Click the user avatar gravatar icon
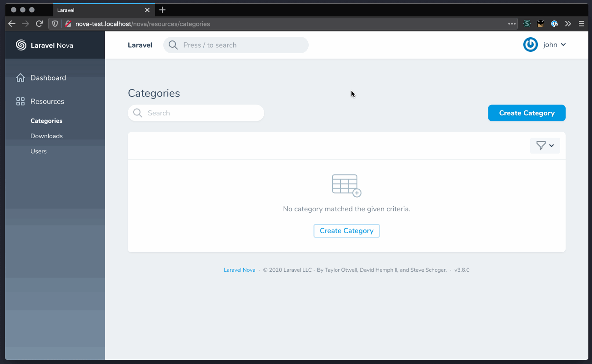The image size is (592, 364). [530, 45]
